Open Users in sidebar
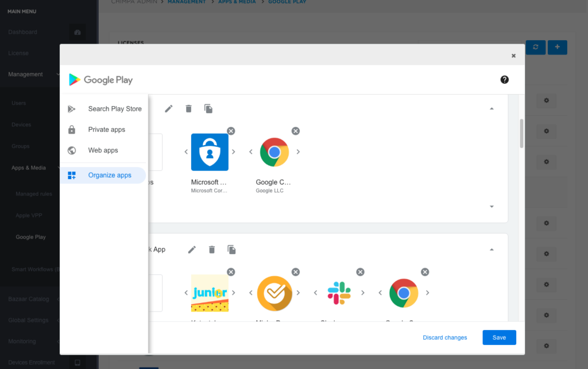Viewport: 588px width, 369px height. (19, 103)
